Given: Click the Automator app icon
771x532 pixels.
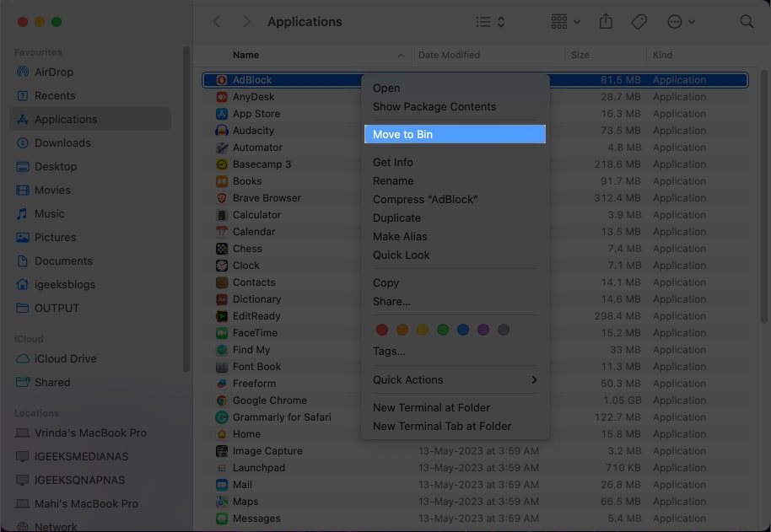Looking at the screenshot, I should pos(222,148).
